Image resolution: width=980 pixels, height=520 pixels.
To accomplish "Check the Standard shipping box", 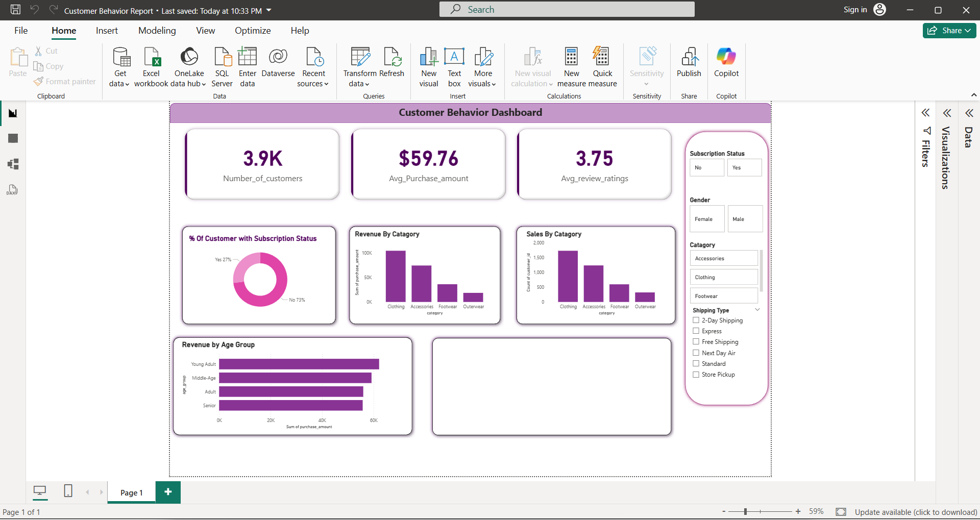I will (696, 364).
